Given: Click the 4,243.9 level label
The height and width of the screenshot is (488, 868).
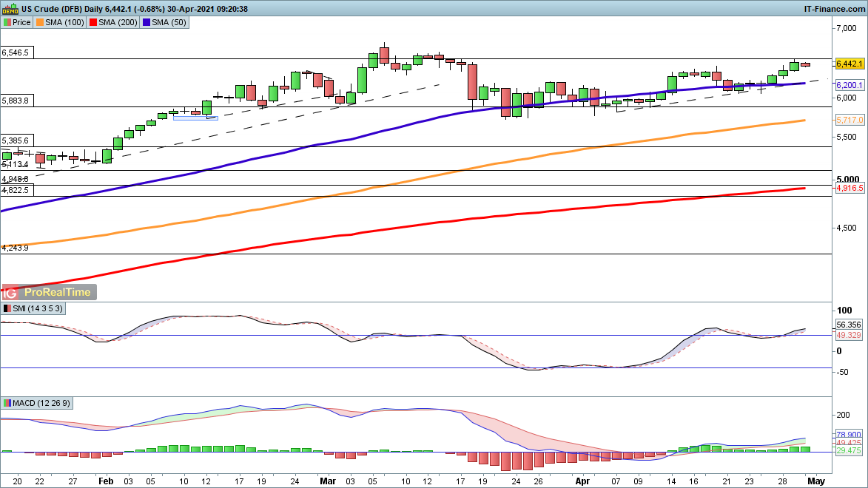Looking at the screenshot, I should 16,248.
